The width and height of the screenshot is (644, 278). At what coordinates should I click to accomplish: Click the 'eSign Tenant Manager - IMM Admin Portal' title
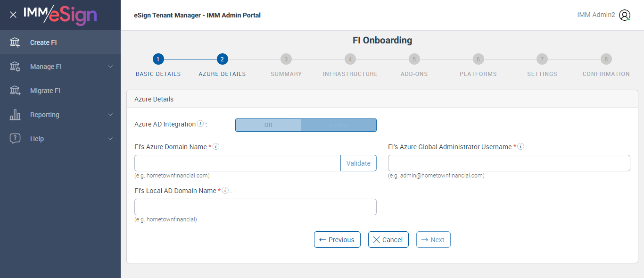click(x=197, y=15)
